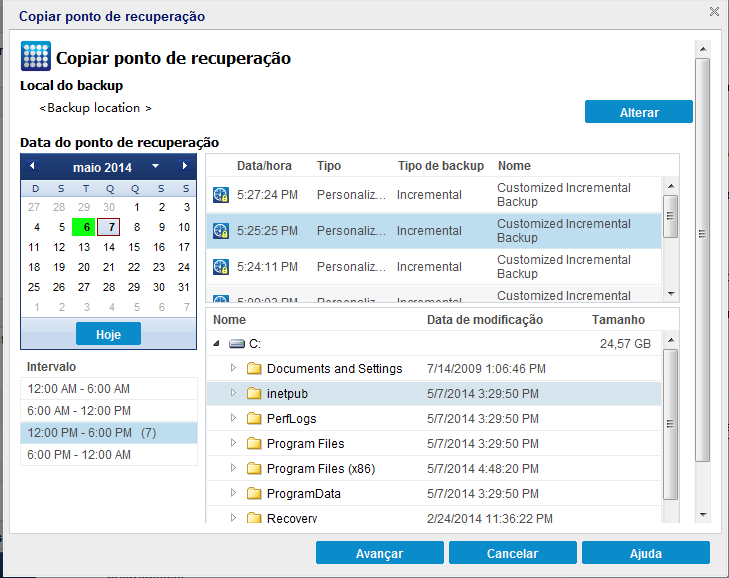Go to previous month in calendar
This screenshot has height=578, width=729.
click(x=32, y=166)
